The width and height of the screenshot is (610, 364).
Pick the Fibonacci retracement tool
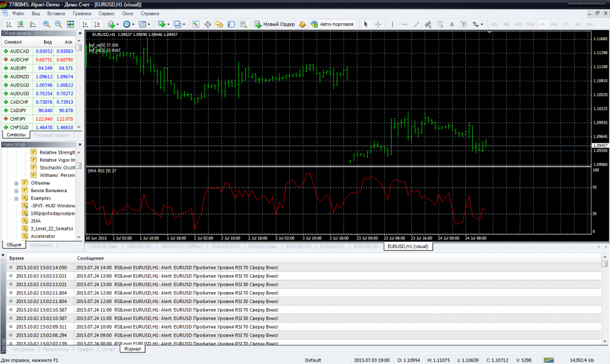(x=439, y=24)
